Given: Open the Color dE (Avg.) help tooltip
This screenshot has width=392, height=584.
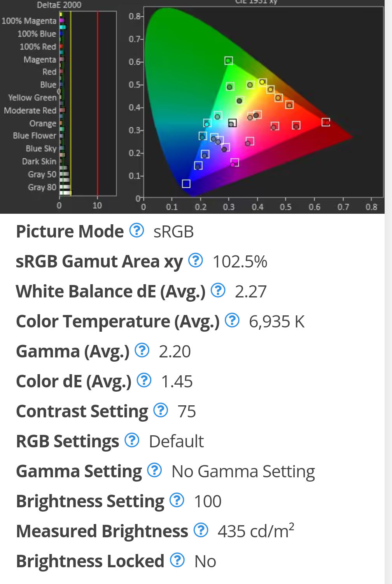Looking at the screenshot, I should pos(144,380).
